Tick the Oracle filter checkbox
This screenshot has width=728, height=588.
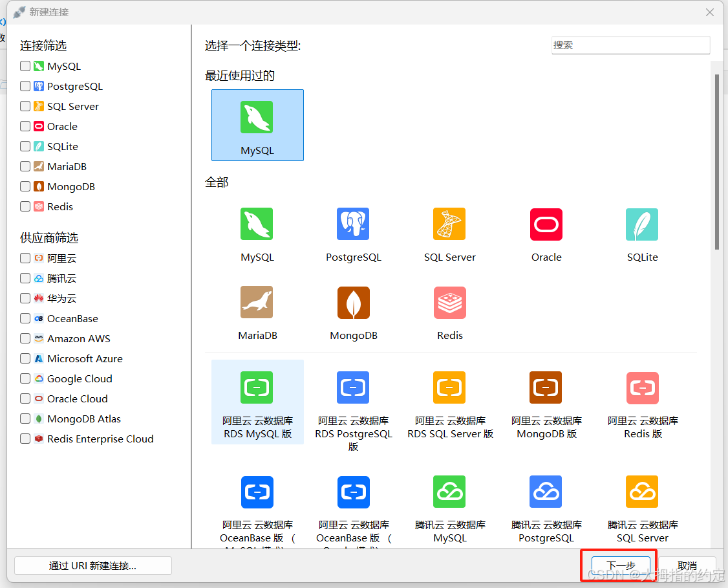coord(25,126)
